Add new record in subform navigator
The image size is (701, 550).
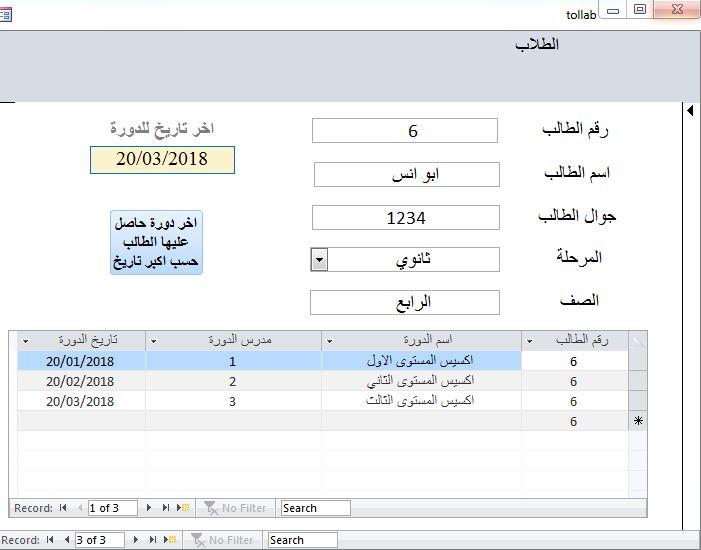[x=184, y=508]
